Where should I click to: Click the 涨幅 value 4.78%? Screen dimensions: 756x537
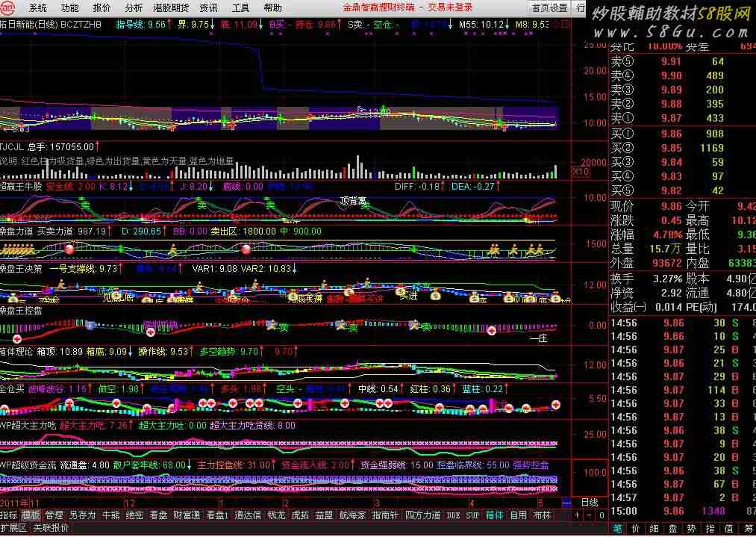(x=667, y=235)
